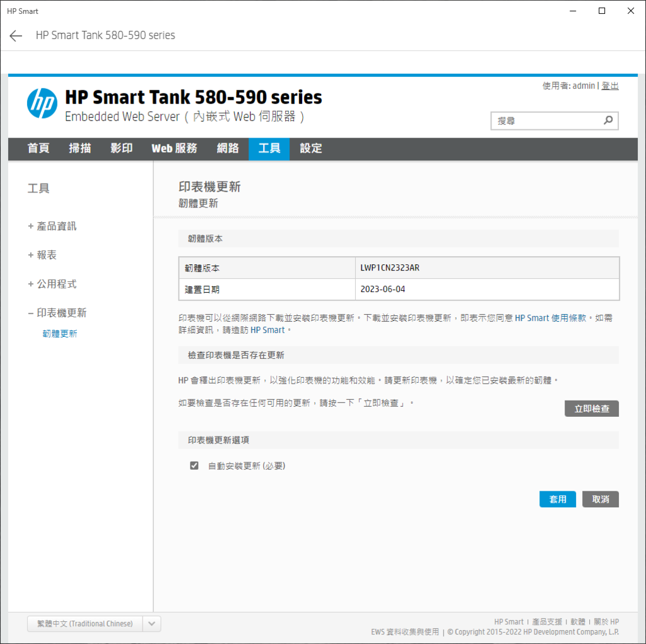Expand the 產品資訊 section

[x=52, y=226]
